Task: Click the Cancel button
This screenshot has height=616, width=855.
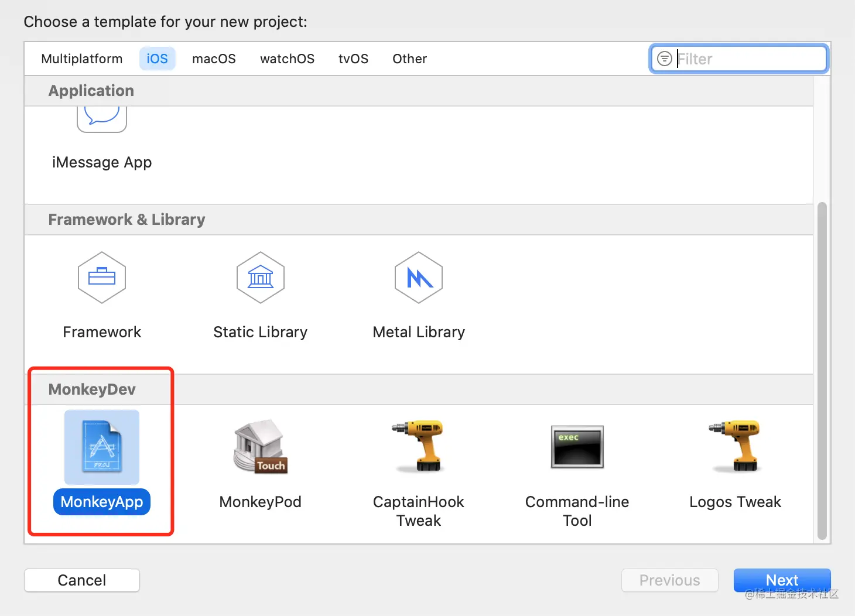Action: tap(82, 580)
